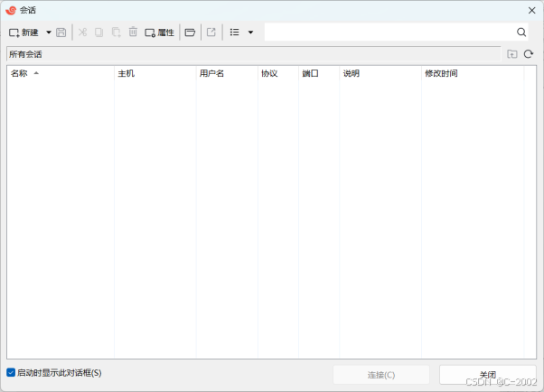Sort by 端口 column header
Viewport: 544px width, 392px height.
click(x=319, y=73)
